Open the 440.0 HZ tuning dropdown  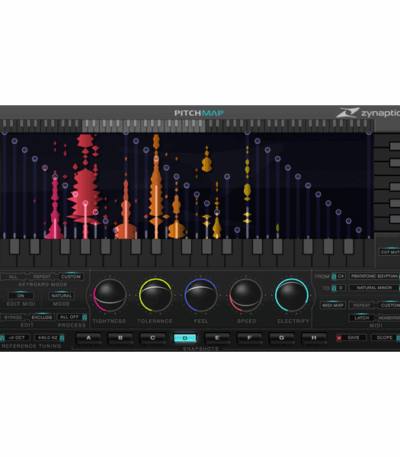point(49,338)
